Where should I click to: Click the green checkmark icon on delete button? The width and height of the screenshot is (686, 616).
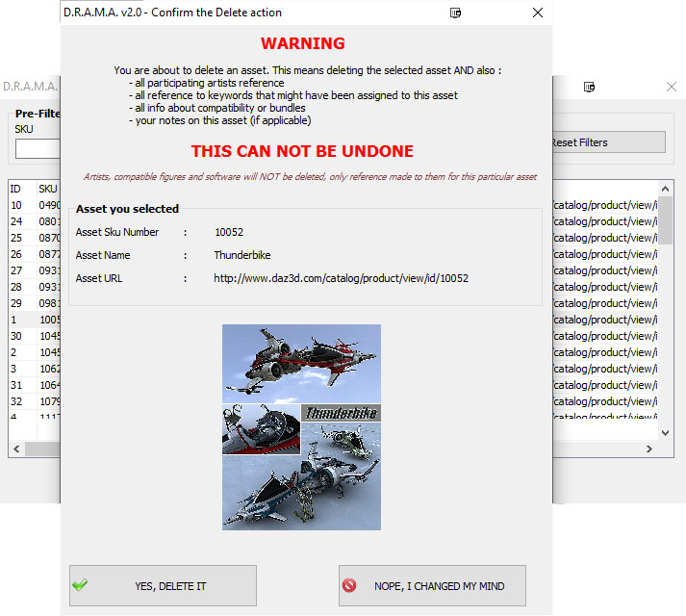tap(80, 585)
